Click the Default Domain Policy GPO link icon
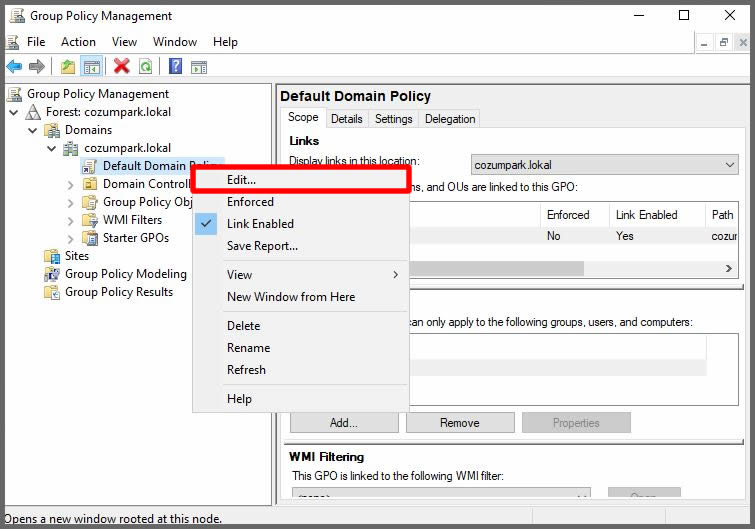755x529 pixels. pyautogui.click(x=90, y=166)
